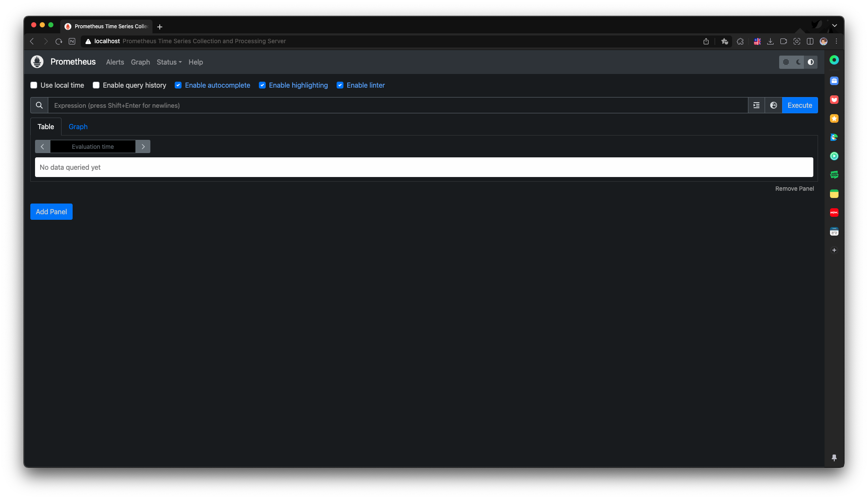The height and width of the screenshot is (499, 868).
Task: Enable the Use local time checkbox
Action: tap(34, 85)
